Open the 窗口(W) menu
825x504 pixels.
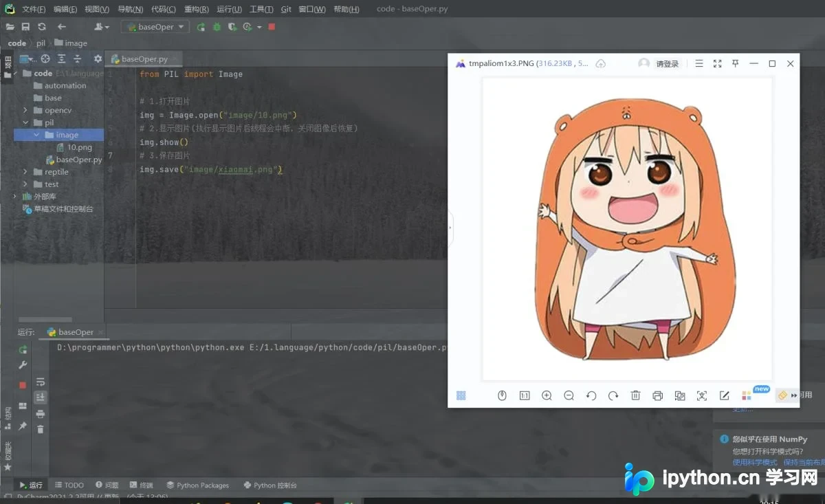tap(312, 9)
